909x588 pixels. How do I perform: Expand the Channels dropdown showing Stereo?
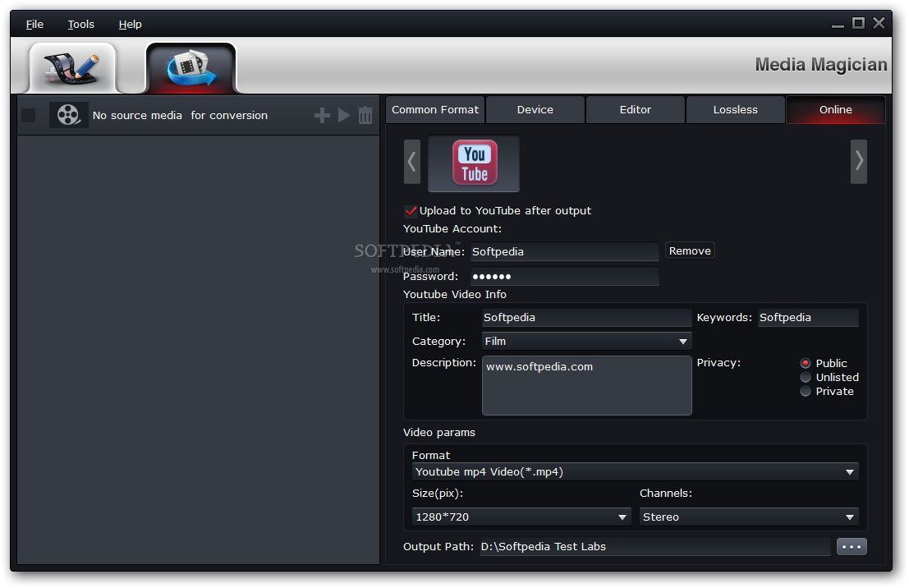(x=748, y=516)
